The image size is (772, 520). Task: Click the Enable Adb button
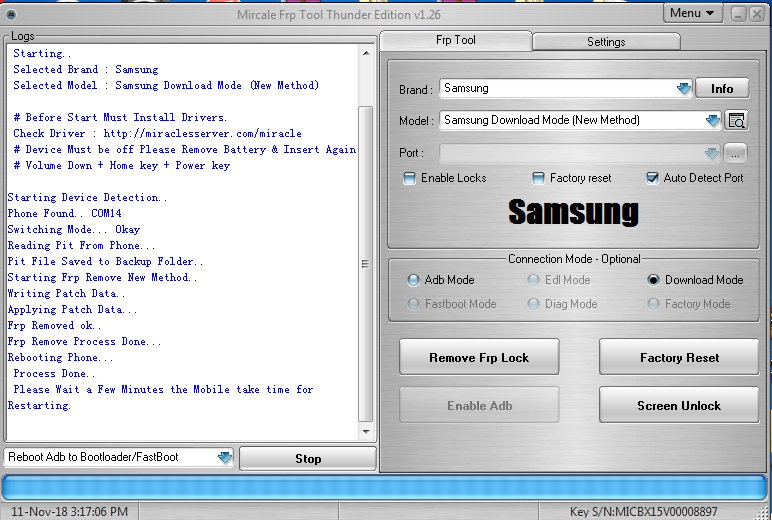coord(479,405)
